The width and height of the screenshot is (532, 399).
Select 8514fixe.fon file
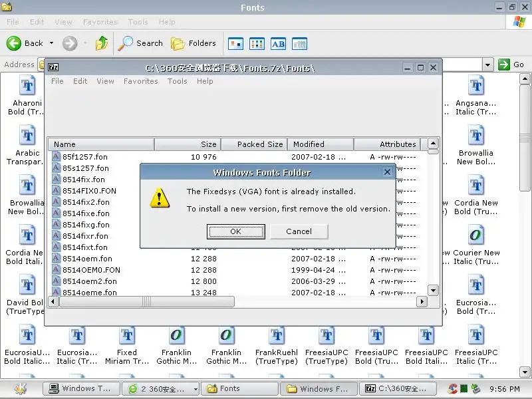tap(86, 213)
